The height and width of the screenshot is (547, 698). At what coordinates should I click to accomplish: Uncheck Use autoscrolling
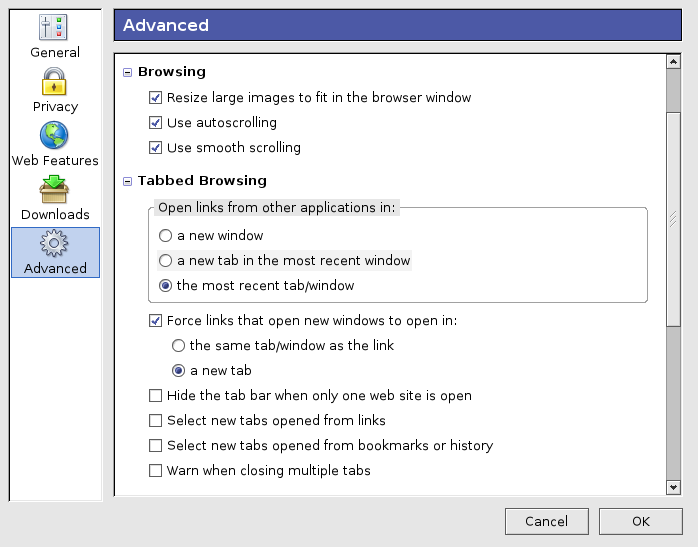(x=155, y=123)
